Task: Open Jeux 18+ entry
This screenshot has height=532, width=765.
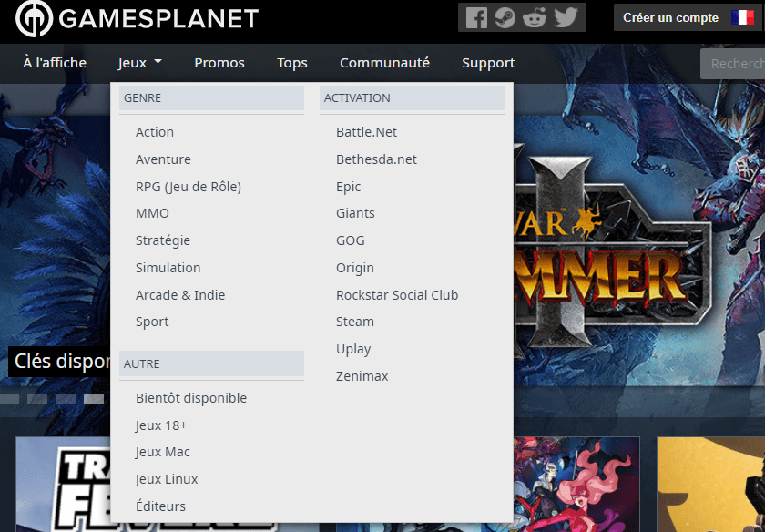Action: coord(161,425)
